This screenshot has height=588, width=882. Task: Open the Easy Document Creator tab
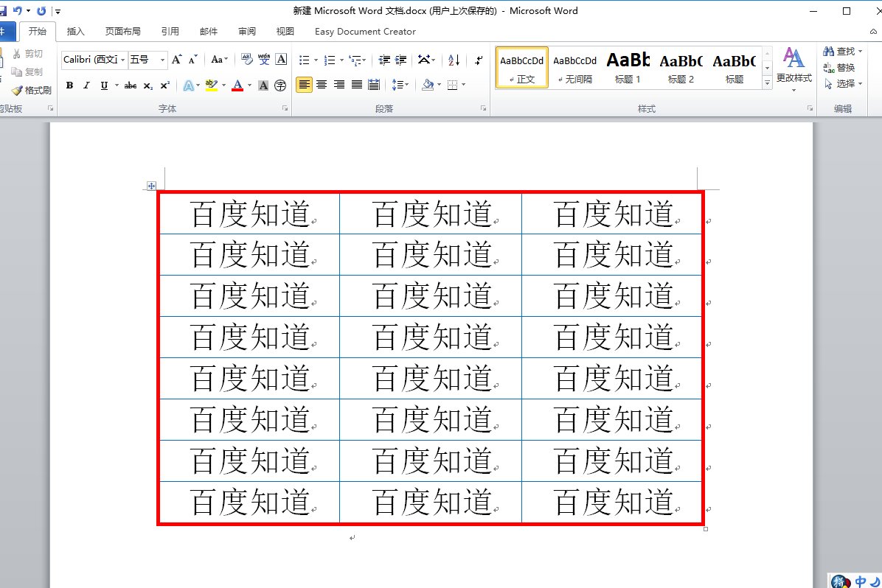(x=364, y=31)
